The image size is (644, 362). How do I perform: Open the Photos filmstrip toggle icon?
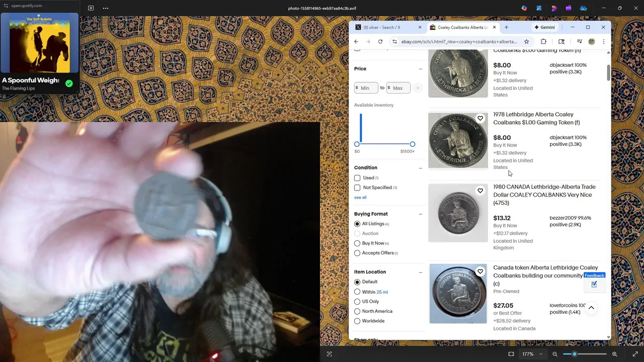pos(91,8)
